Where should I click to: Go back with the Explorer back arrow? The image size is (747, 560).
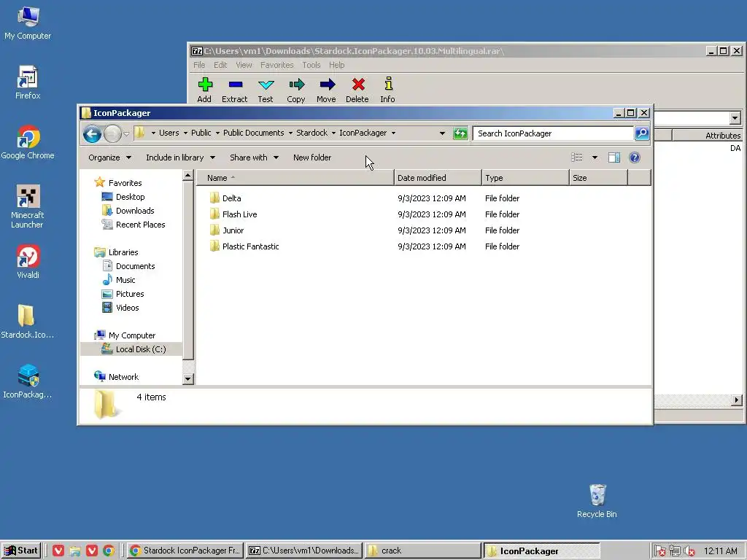tap(93, 134)
